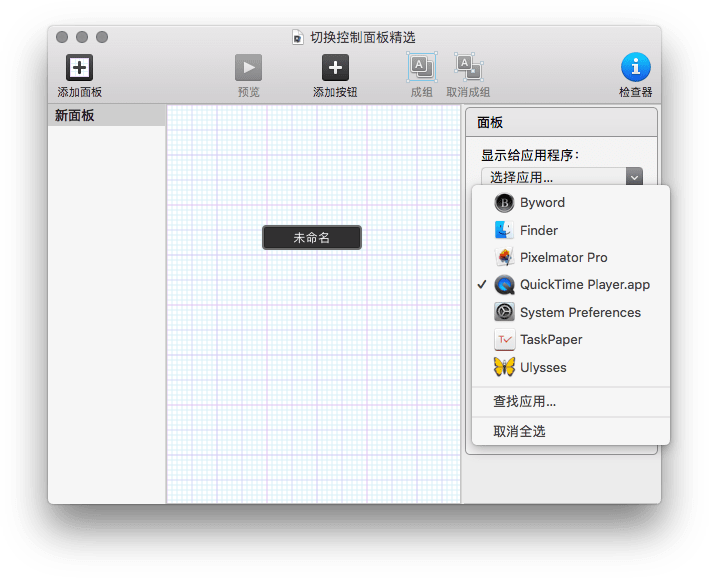
Task: Click the Preview (预览) play icon
Action: [248, 68]
